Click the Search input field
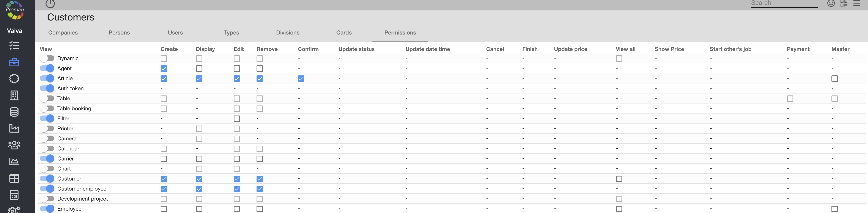 tap(784, 3)
